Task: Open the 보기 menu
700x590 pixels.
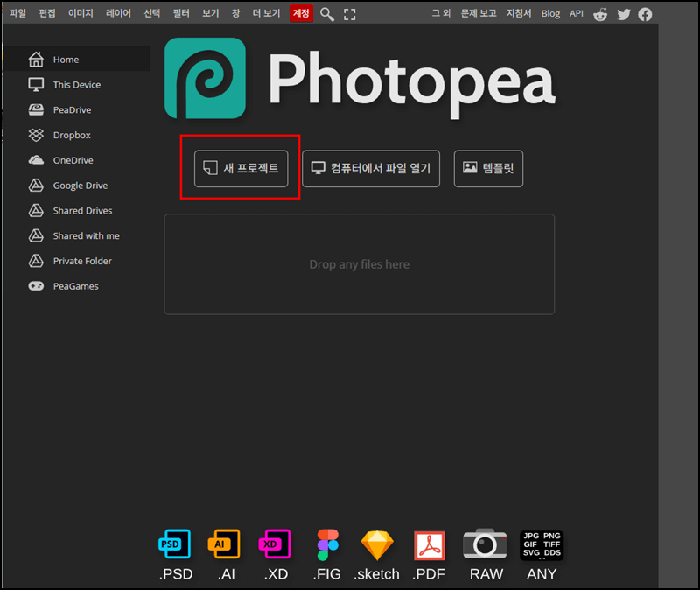Action: (211, 13)
